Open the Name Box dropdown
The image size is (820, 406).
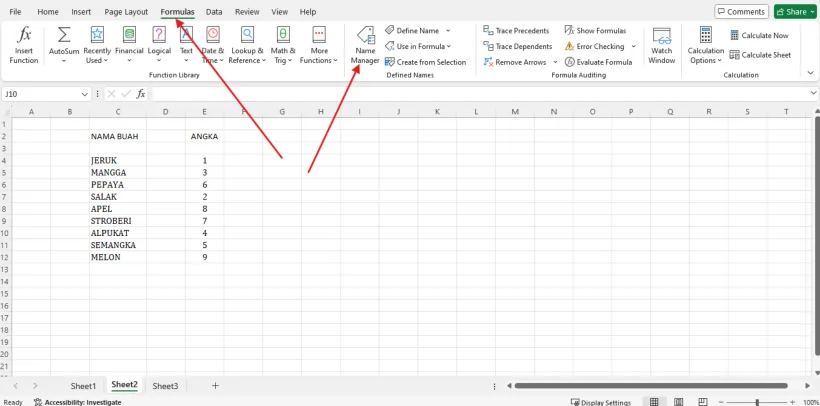coord(84,94)
